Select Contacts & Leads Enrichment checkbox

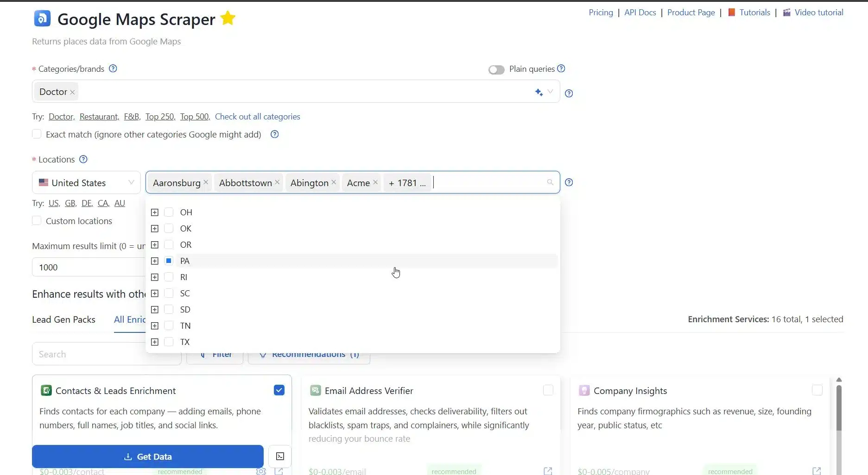click(x=279, y=390)
